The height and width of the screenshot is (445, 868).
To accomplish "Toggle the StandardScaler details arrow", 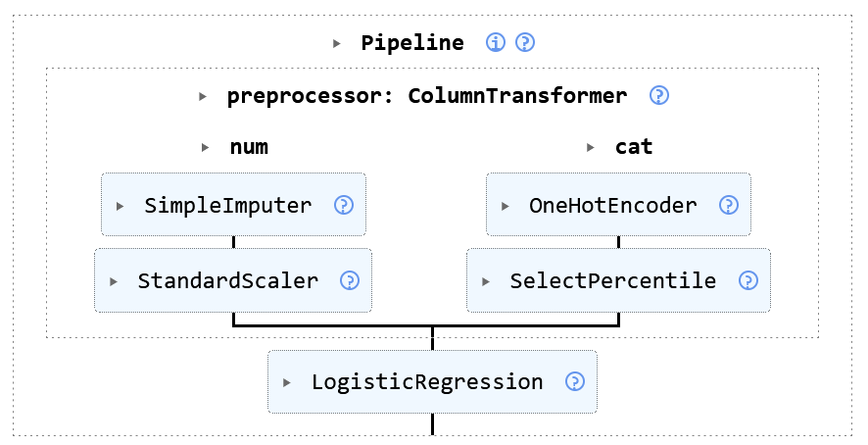I will coord(114,281).
